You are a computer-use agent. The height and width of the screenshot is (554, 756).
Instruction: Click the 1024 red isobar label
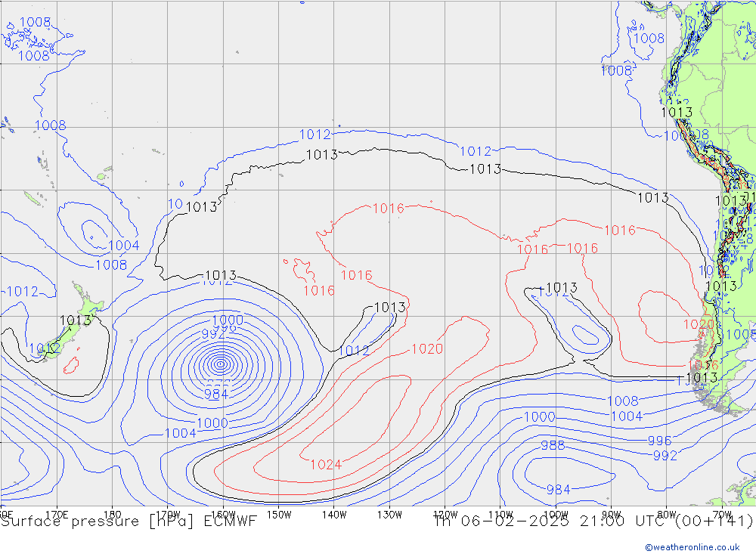coord(326,464)
